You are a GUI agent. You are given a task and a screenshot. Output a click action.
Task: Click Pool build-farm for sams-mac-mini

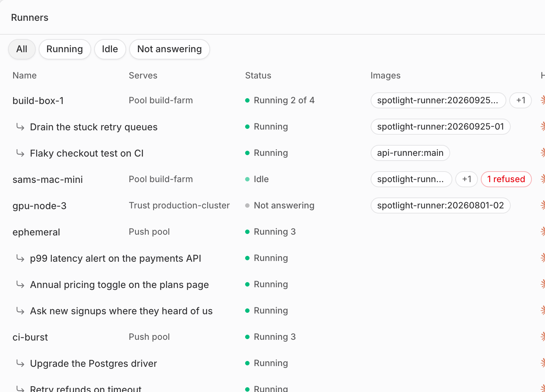pyautogui.click(x=161, y=179)
